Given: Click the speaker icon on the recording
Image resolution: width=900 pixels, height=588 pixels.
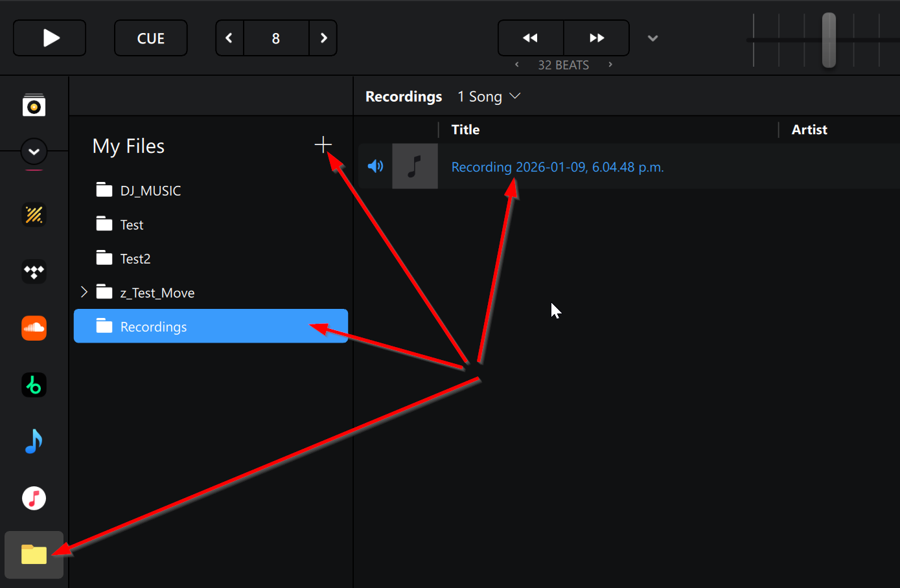Looking at the screenshot, I should (x=375, y=166).
